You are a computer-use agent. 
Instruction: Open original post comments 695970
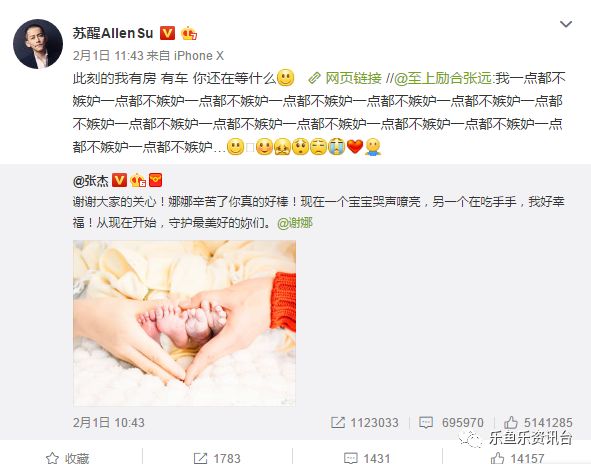point(451,423)
